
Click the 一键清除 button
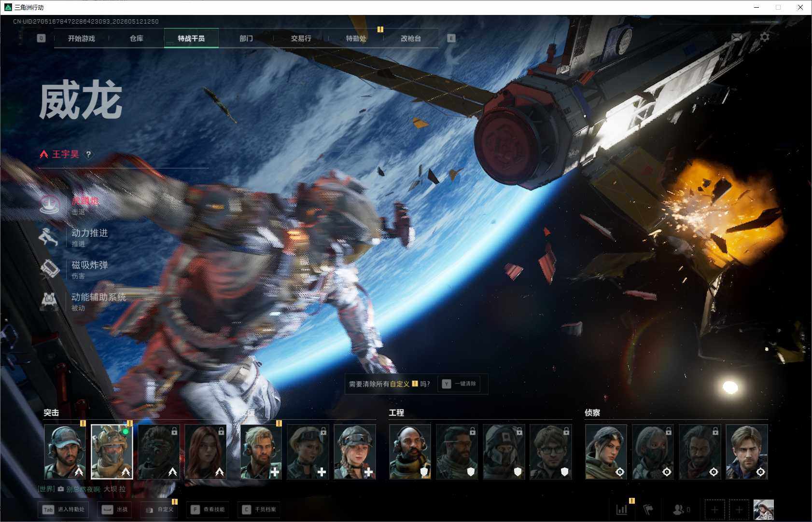tap(459, 384)
